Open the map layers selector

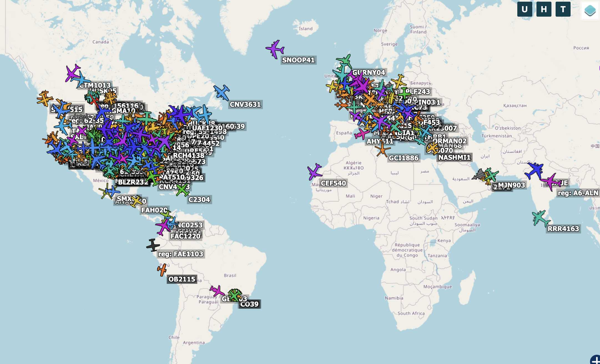[x=590, y=11]
